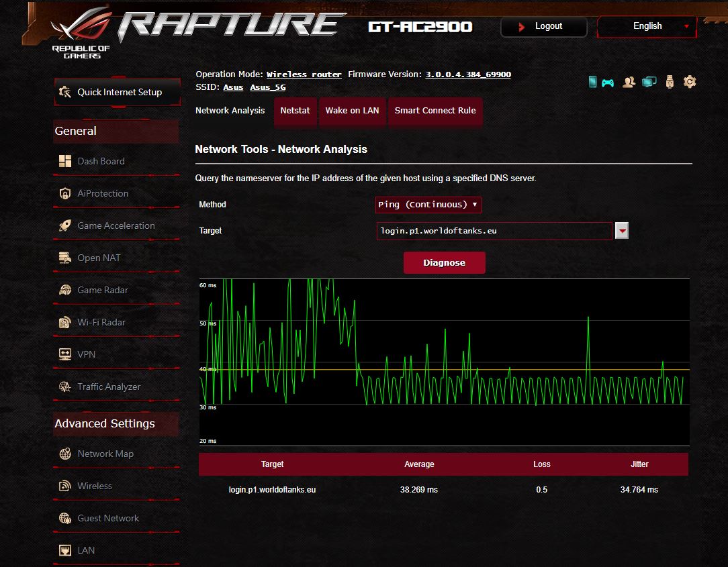Open Quick Internet Setup

click(118, 92)
